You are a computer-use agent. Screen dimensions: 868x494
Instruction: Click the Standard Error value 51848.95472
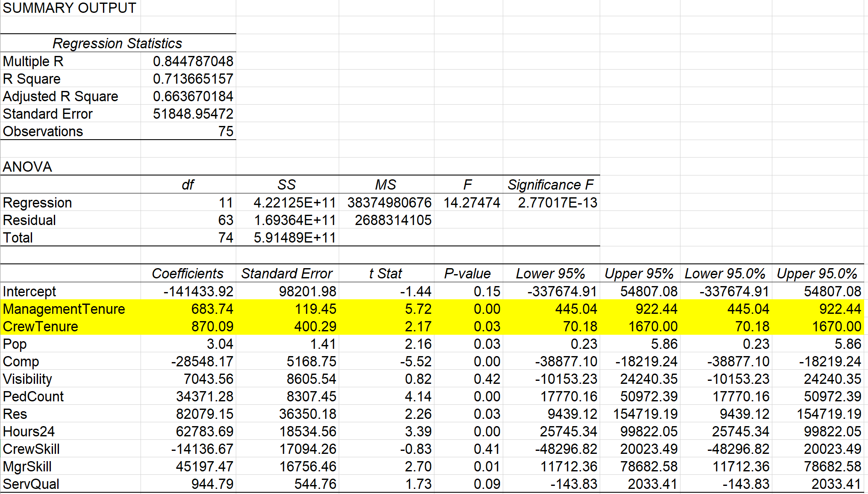[x=193, y=114]
